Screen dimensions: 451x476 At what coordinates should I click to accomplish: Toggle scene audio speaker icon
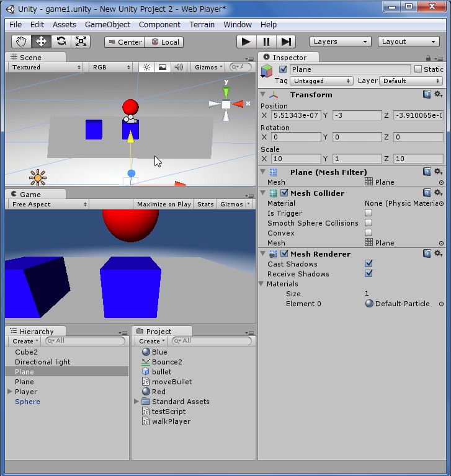[179, 67]
